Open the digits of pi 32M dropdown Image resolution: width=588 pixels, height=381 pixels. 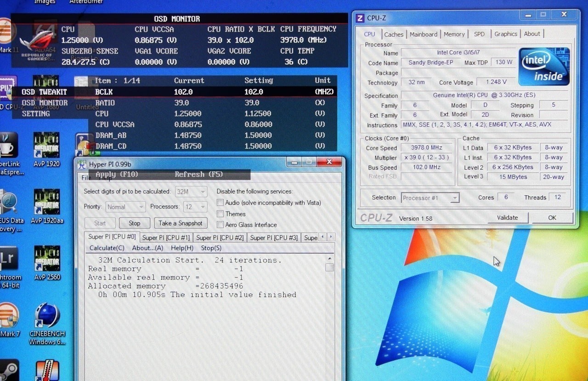tap(191, 192)
